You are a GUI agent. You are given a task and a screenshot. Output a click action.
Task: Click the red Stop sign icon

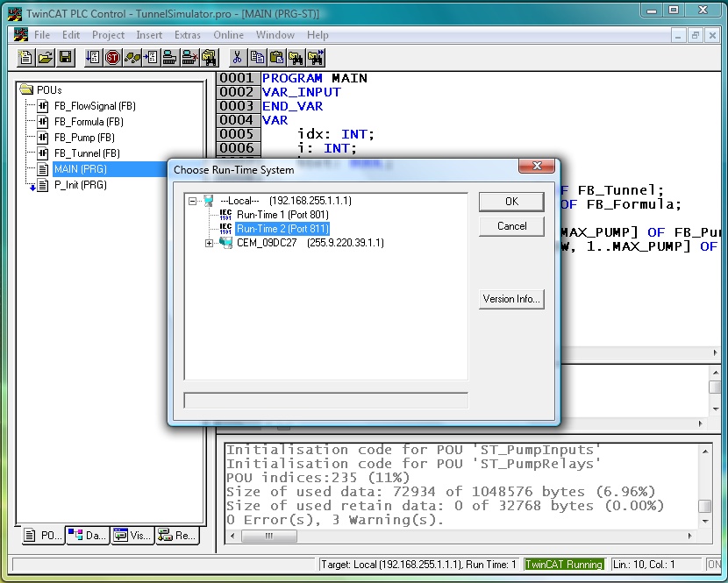click(113, 58)
